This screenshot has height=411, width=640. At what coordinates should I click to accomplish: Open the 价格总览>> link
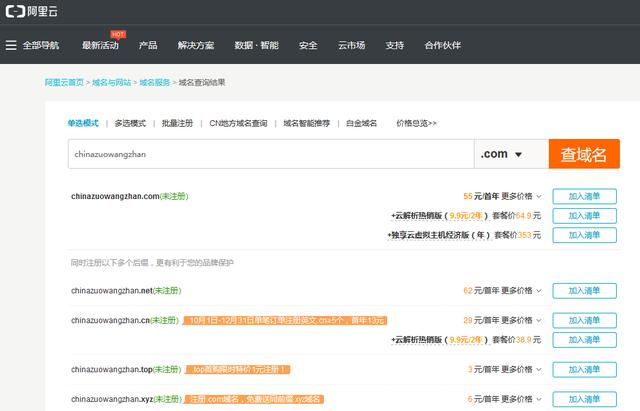416,123
